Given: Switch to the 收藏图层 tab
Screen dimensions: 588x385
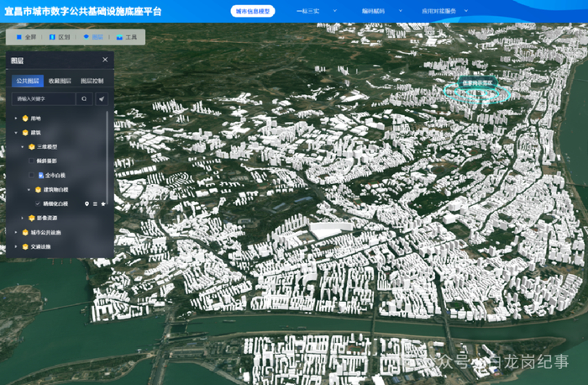Looking at the screenshot, I should [x=60, y=81].
